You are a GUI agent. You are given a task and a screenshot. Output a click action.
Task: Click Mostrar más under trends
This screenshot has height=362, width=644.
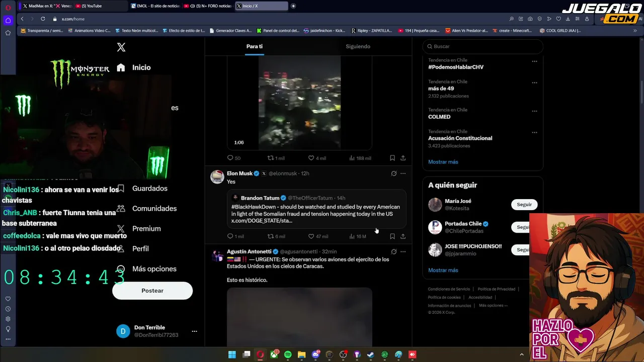[443, 162]
